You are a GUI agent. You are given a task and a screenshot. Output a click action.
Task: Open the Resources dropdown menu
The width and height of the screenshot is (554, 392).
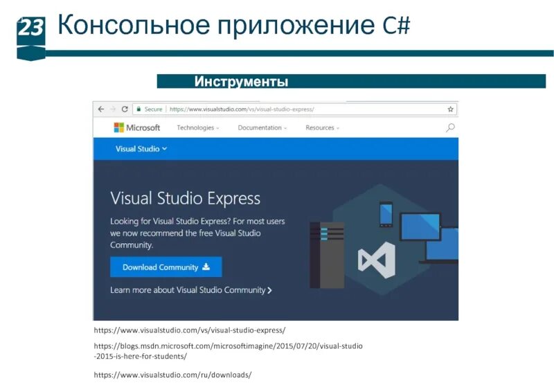pyautogui.click(x=322, y=127)
